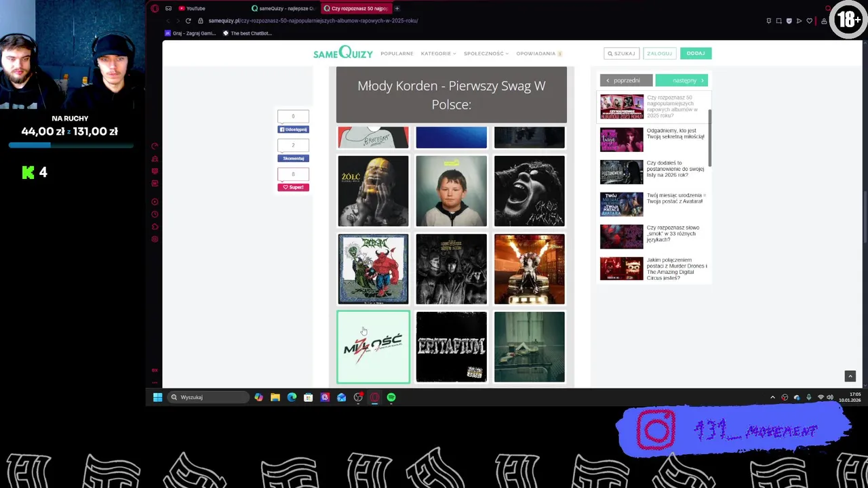Click the samequizy.pl address bar
This screenshot has width=868, height=488.
click(313, 20)
